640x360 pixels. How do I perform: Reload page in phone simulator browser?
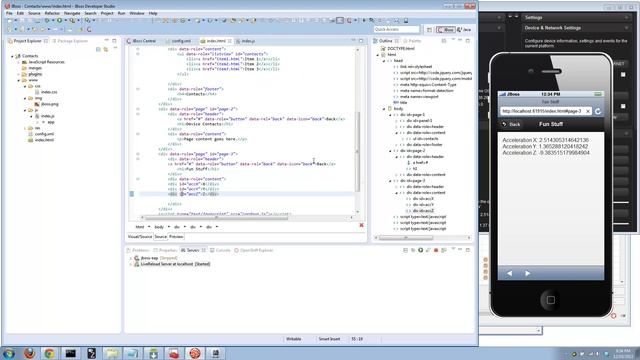[598, 111]
